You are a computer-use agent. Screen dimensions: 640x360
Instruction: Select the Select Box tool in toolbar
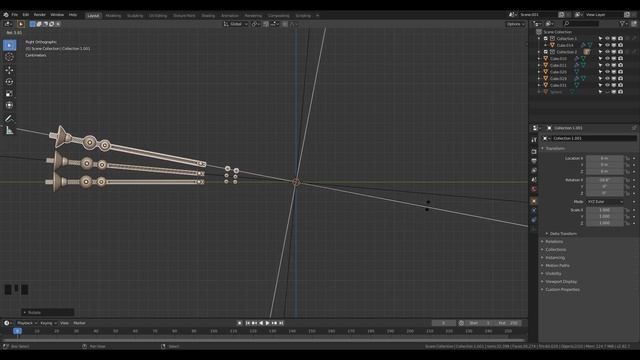[9, 45]
